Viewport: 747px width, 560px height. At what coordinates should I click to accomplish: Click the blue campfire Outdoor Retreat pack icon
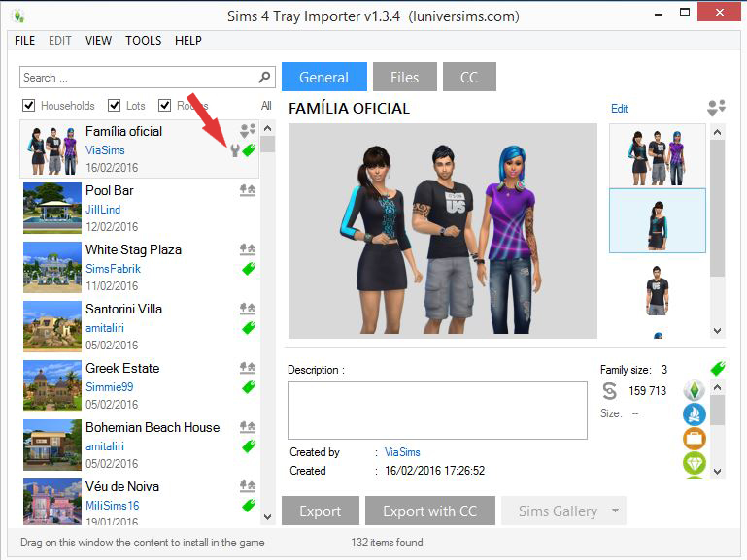pyautogui.click(x=695, y=414)
